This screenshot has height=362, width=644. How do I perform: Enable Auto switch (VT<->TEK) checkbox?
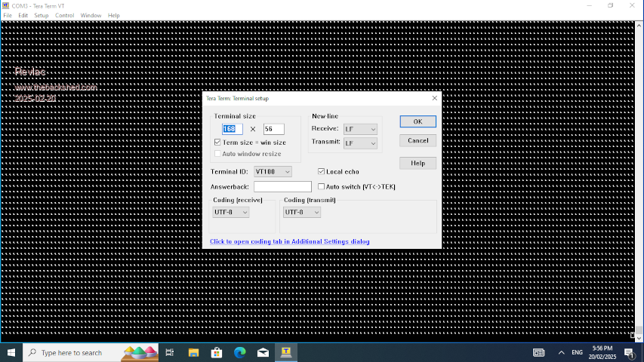point(322,186)
